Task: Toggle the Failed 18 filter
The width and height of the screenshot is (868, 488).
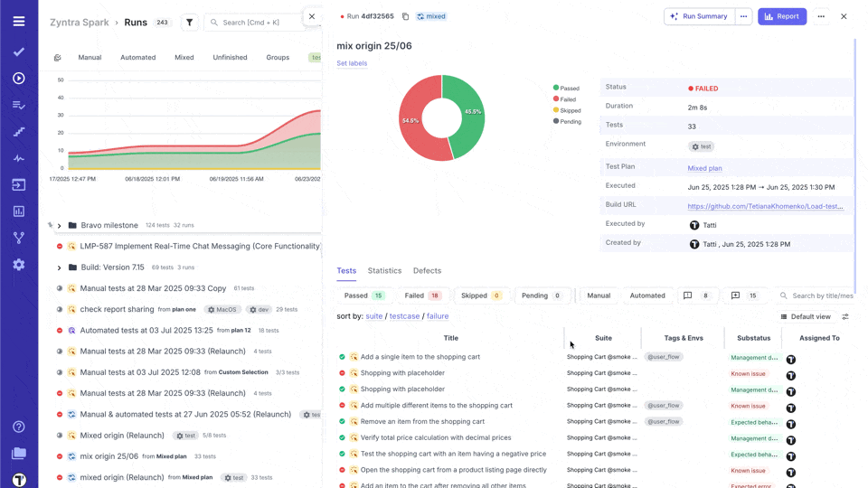Action: point(422,296)
